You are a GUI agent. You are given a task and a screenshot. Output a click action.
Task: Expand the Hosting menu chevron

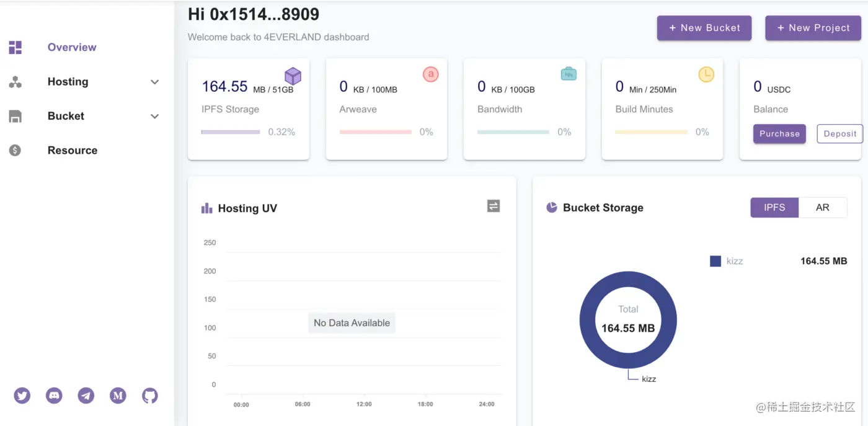click(155, 82)
